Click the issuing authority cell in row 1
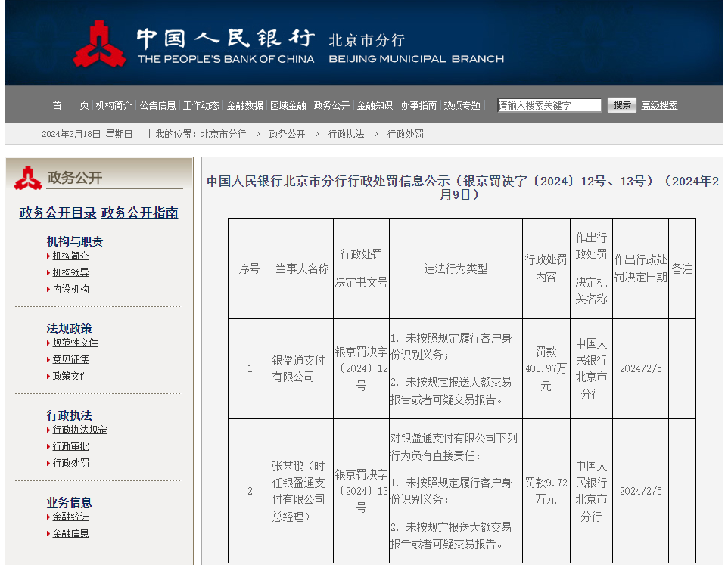The image size is (728, 565). pyautogui.click(x=592, y=369)
